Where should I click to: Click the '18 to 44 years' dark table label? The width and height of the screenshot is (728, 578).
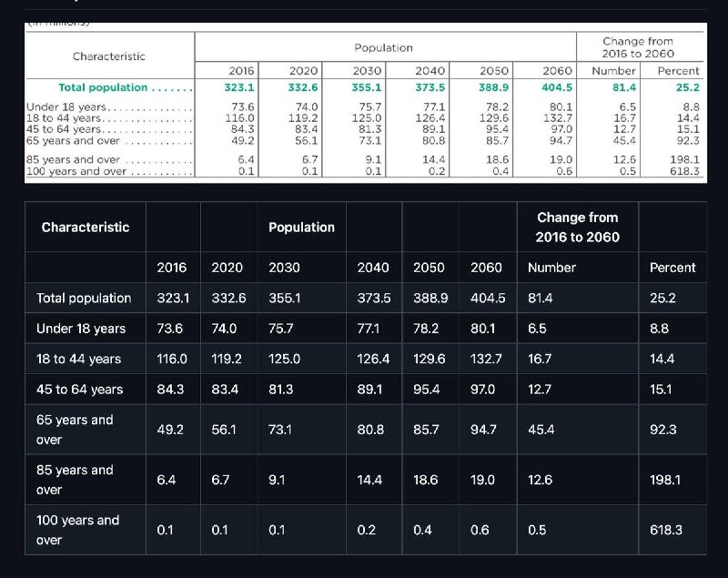pos(78,359)
